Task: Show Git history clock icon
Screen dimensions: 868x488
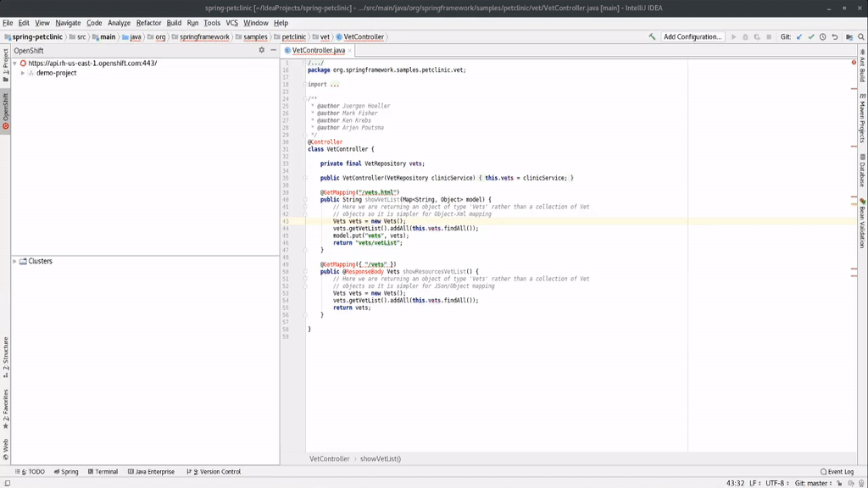Action: click(822, 36)
